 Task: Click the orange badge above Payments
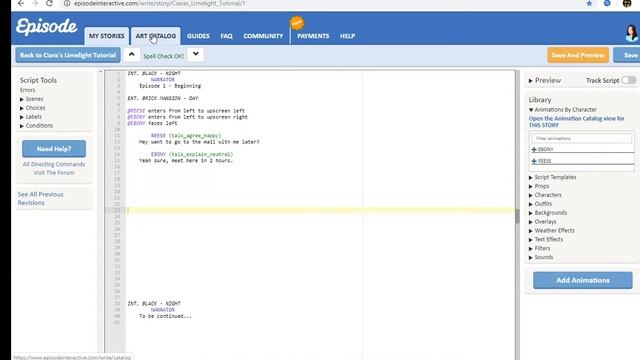(297, 23)
